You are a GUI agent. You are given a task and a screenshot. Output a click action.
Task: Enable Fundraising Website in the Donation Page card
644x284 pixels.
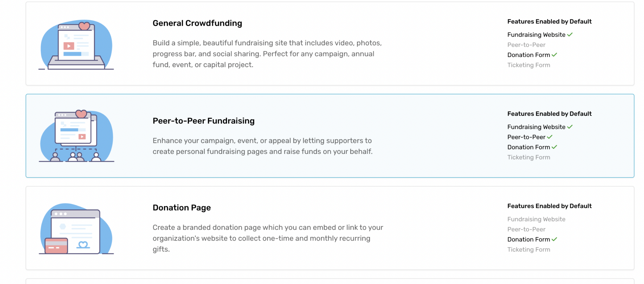tap(536, 219)
